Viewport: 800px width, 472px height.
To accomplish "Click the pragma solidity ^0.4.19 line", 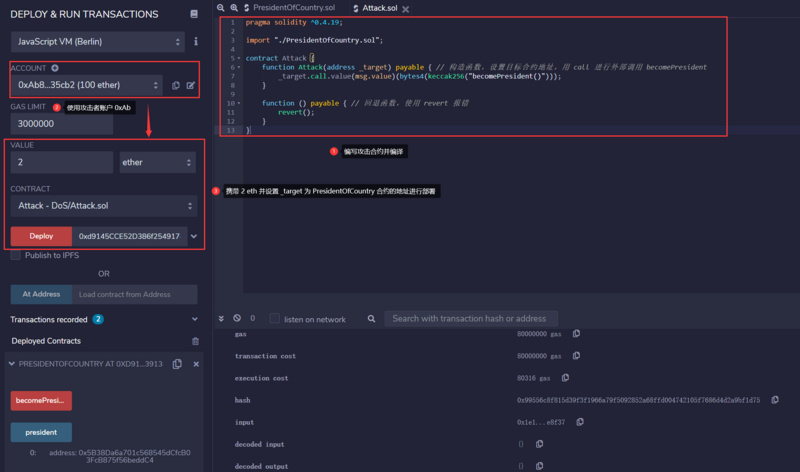I will [294, 22].
